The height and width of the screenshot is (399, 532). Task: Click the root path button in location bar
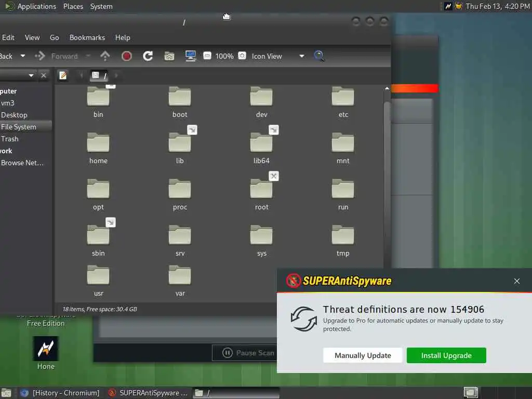coord(99,75)
